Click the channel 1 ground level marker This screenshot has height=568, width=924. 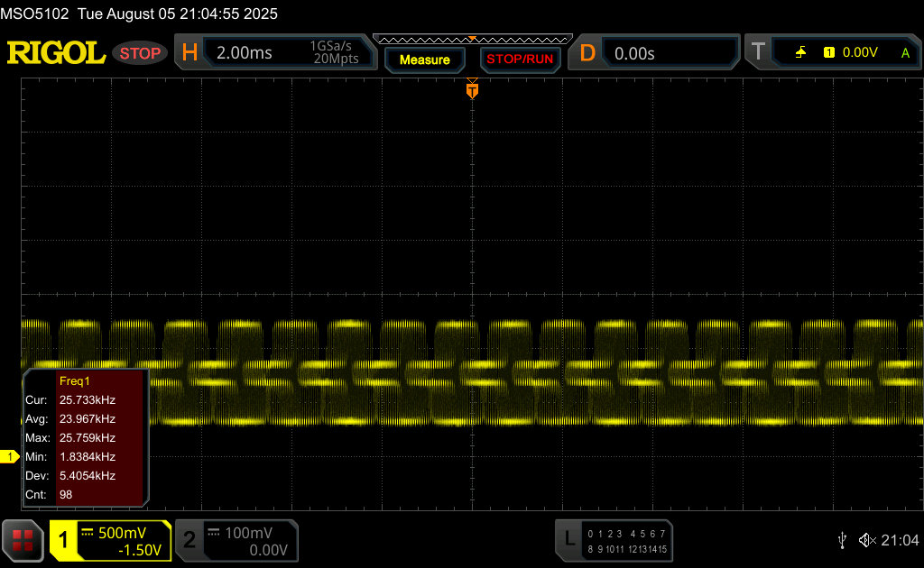[10, 457]
